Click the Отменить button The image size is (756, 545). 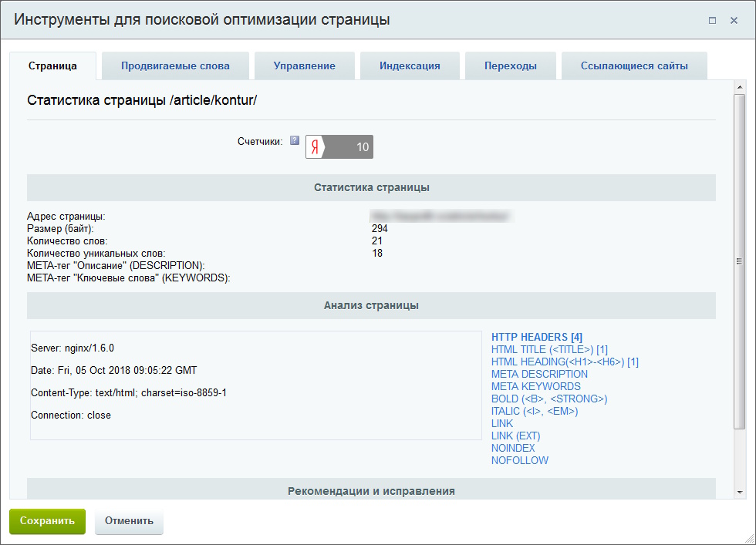tap(129, 521)
